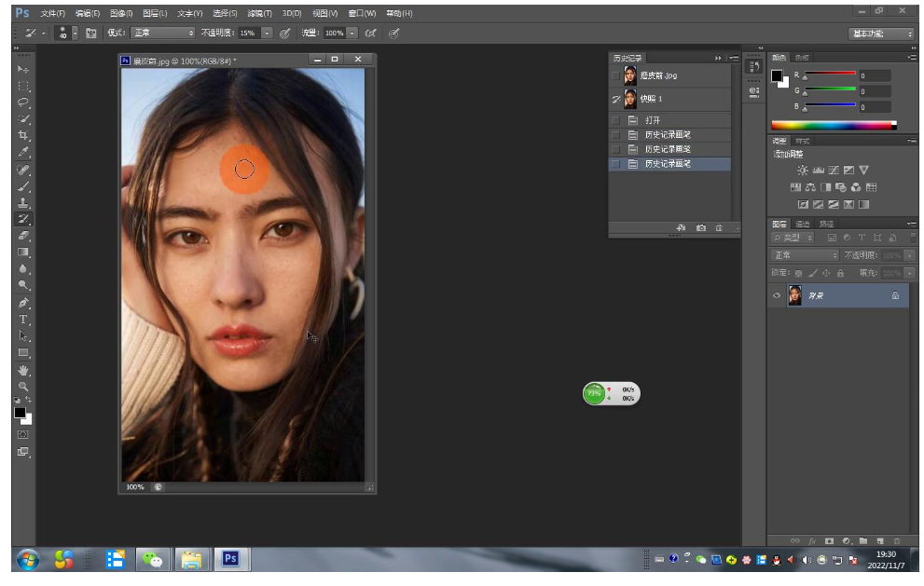Open the 图像(I) menu
This screenshot has width=924, height=586.
121,13
